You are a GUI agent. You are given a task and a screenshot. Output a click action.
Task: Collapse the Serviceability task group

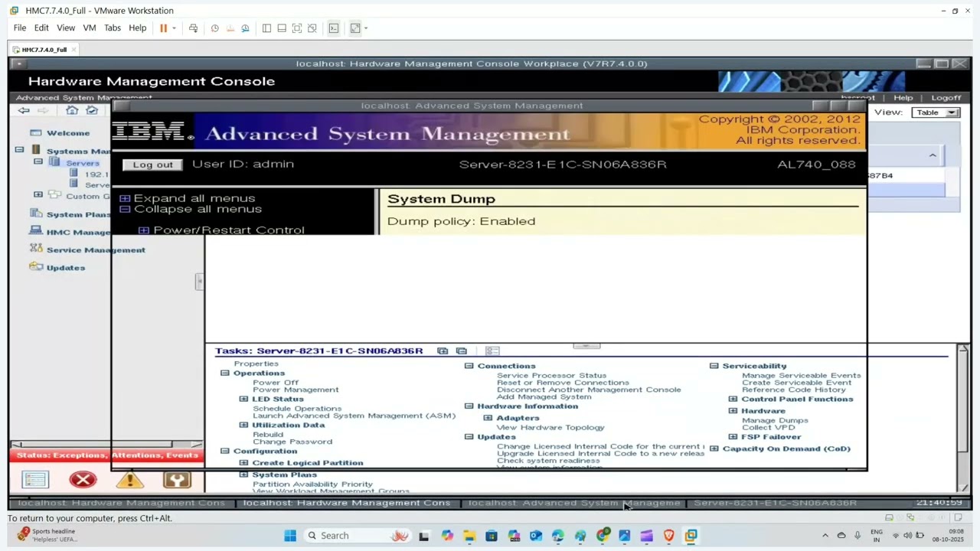tap(714, 367)
